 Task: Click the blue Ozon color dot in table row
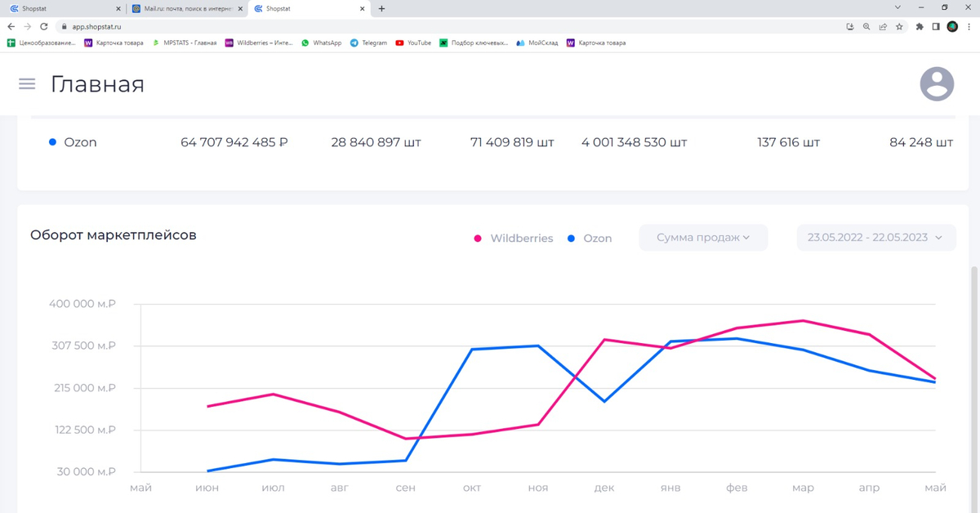coord(53,142)
